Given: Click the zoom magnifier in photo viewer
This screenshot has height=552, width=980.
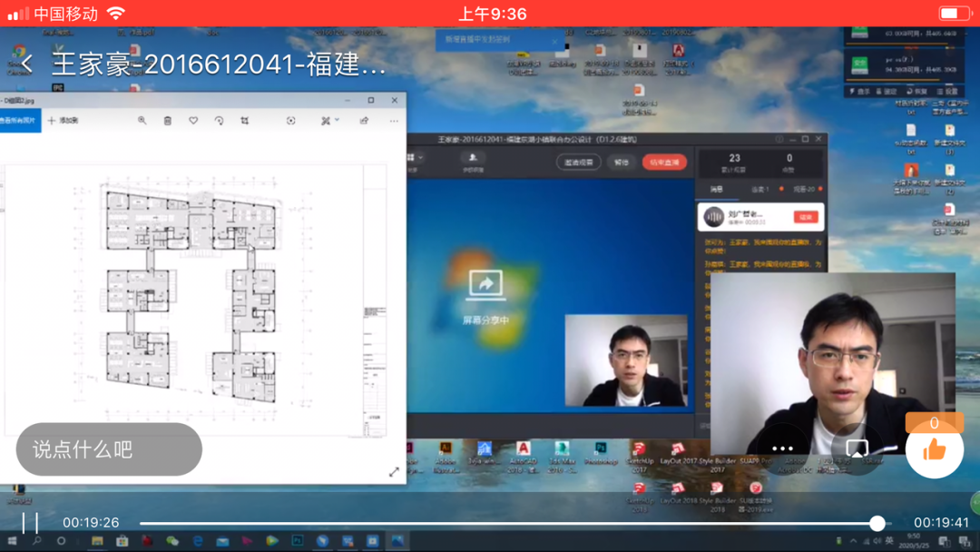Looking at the screenshot, I should click(x=142, y=121).
